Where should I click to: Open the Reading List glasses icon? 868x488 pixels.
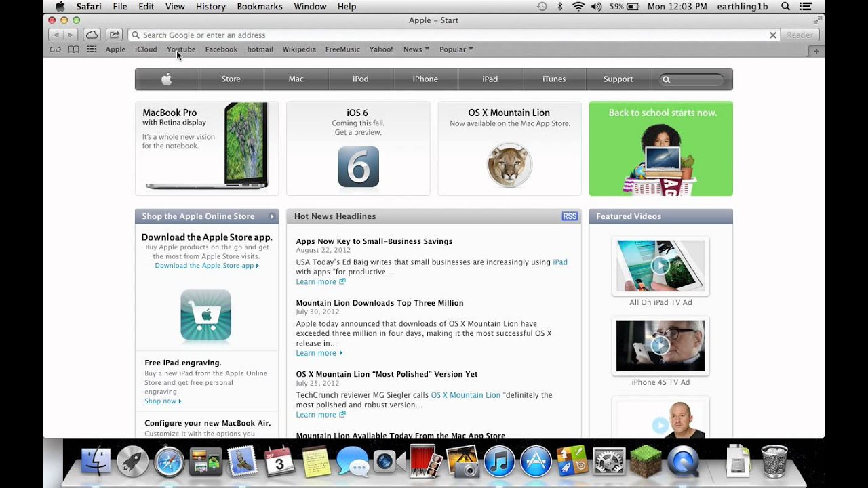coord(56,49)
